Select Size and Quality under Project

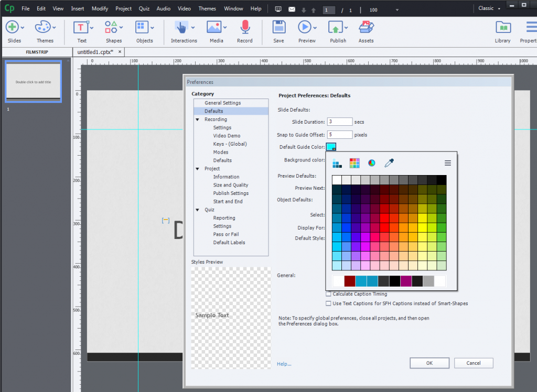pyautogui.click(x=231, y=185)
